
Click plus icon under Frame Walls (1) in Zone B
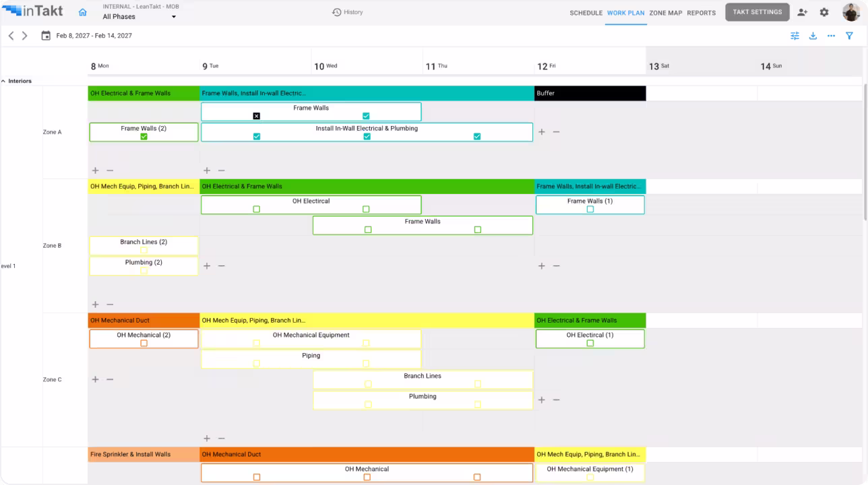541,266
